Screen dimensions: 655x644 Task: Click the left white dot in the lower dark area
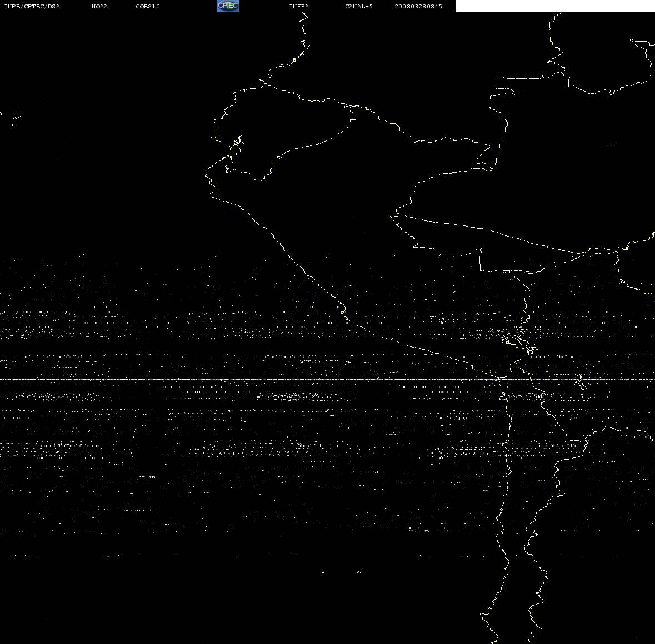322,572
